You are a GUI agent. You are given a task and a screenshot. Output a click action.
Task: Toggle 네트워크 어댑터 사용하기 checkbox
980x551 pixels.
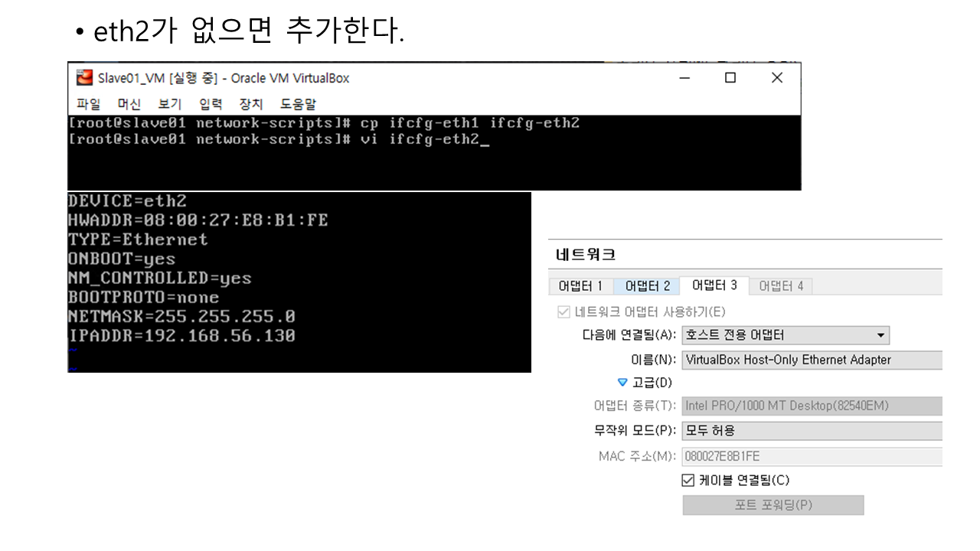(x=564, y=311)
